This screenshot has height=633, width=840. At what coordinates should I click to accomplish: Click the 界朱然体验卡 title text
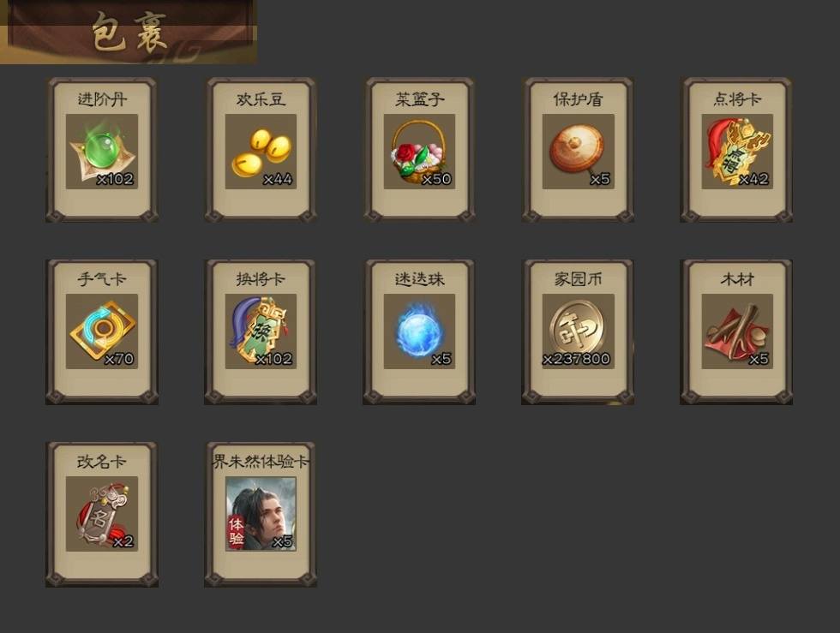(x=261, y=461)
